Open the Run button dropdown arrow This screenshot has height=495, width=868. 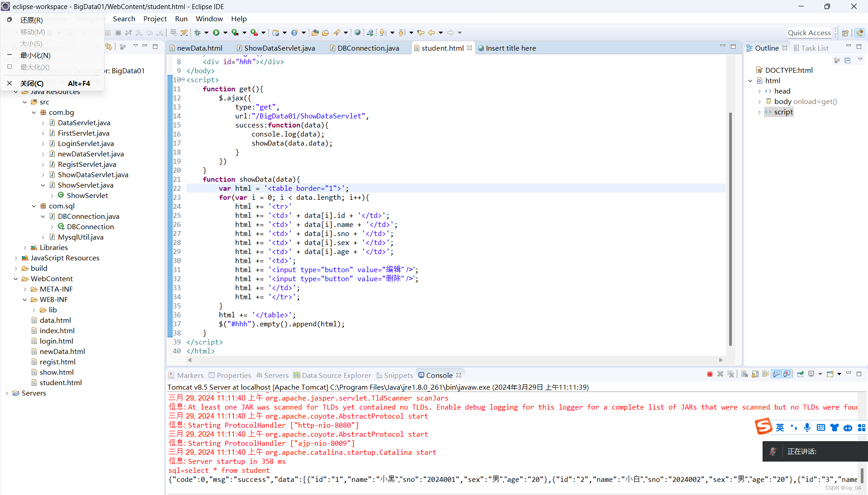225,33
